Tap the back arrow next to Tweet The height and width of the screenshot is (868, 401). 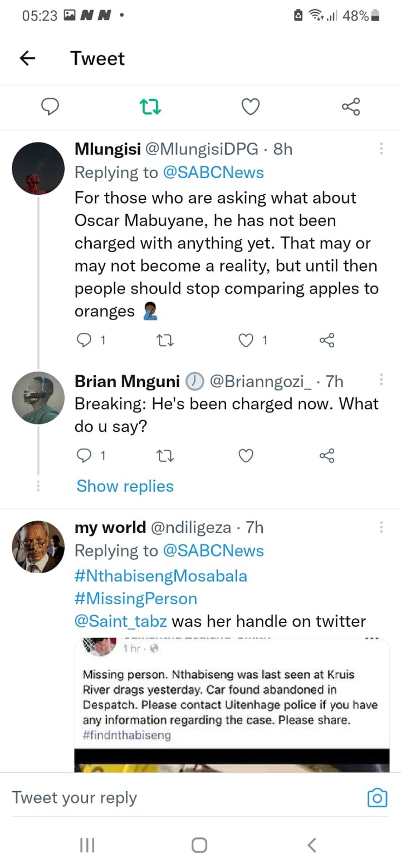(27, 58)
